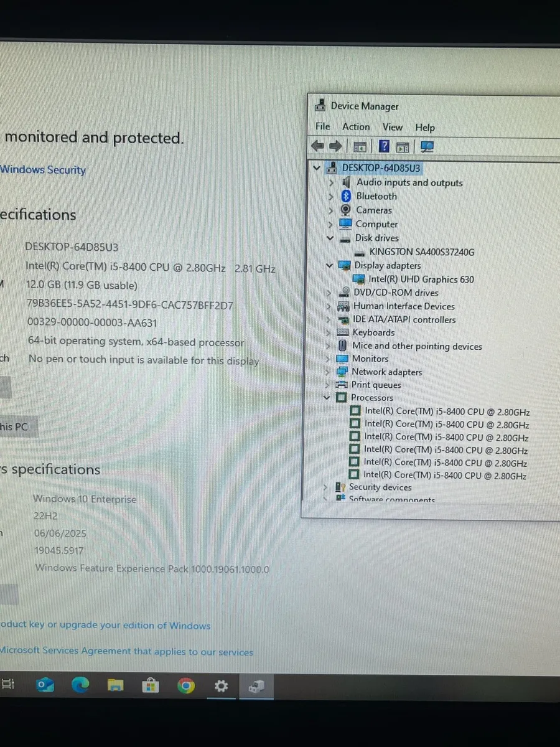Collapse the DESKTOP-64D85U3 root node
The image size is (560, 747).
pyautogui.click(x=317, y=167)
